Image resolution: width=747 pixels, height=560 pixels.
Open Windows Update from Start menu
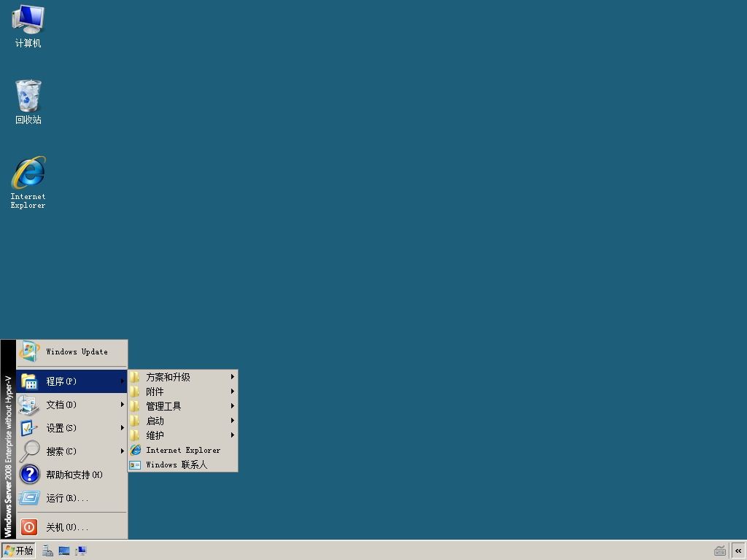click(72, 352)
